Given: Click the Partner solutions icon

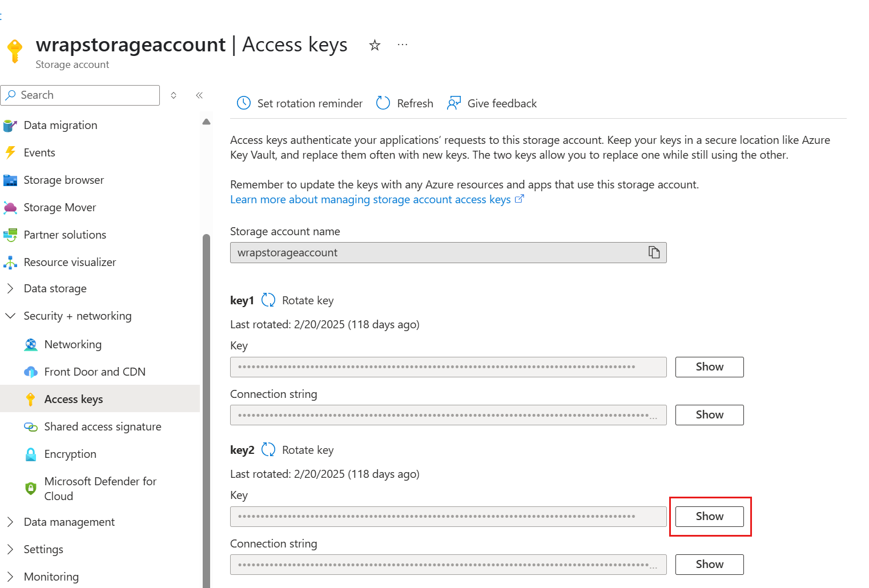Looking at the screenshot, I should [10, 235].
